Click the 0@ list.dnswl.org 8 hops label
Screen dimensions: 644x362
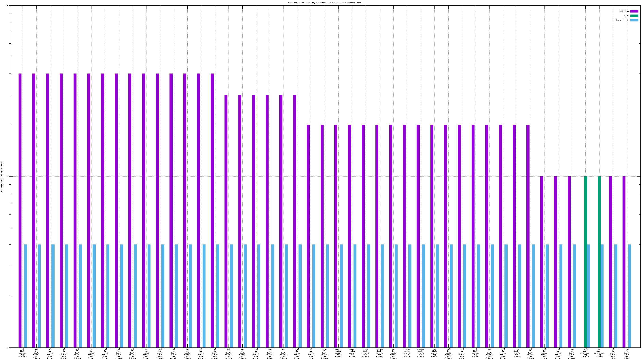(x=23, y=354)
